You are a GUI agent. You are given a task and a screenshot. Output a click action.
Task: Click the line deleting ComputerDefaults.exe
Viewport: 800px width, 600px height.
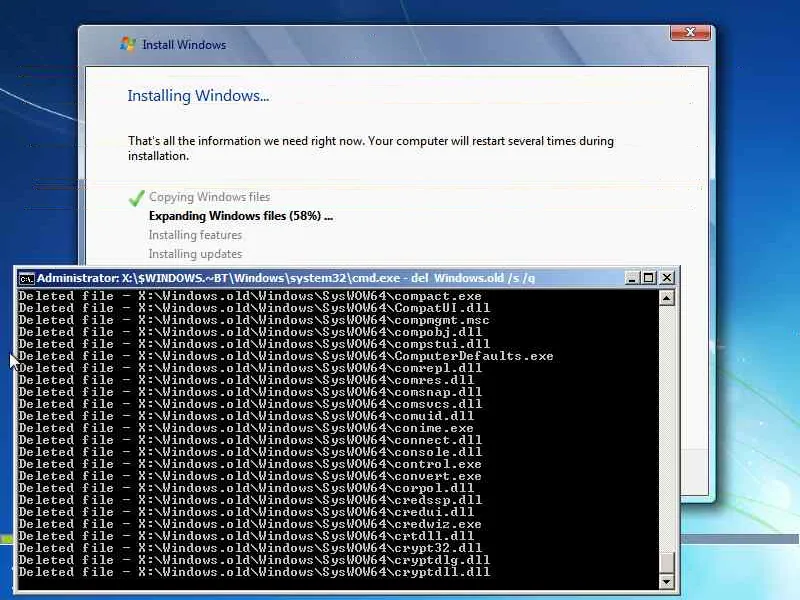pyautogui.click(x=286, y=356)
